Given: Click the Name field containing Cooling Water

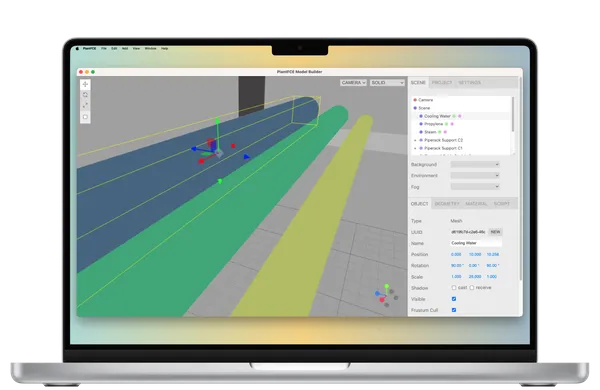Looking at the screenshot, I should [x=476, y=243].
